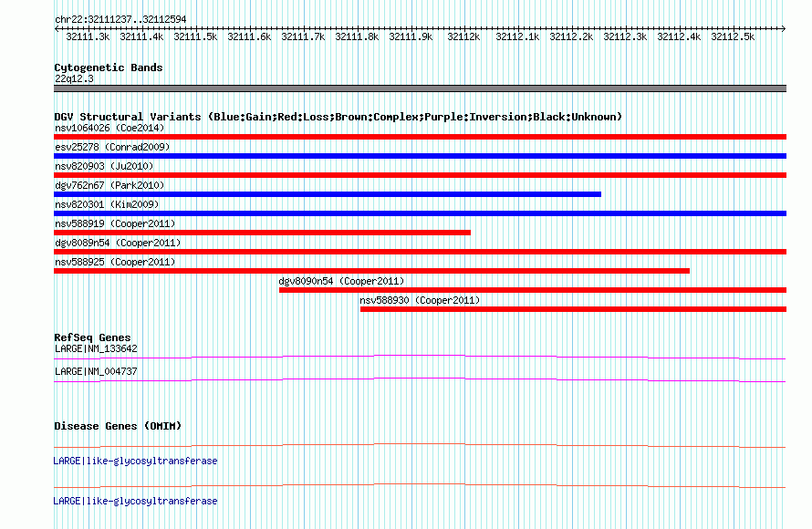Click the RefSeq Genes track heading
This screenshot has height=529, width=812.
click(93, 337)
